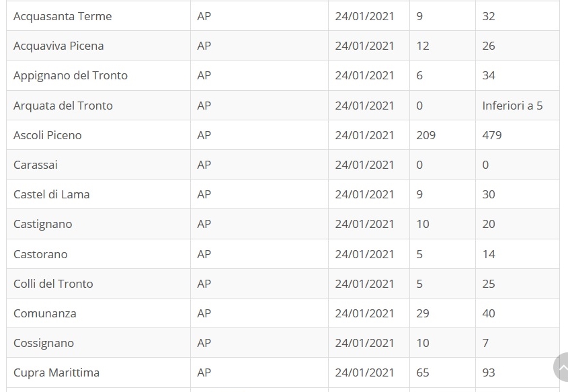
Task: Click the scroll-to-top arrow button
Action: click(x=561, y=367)
